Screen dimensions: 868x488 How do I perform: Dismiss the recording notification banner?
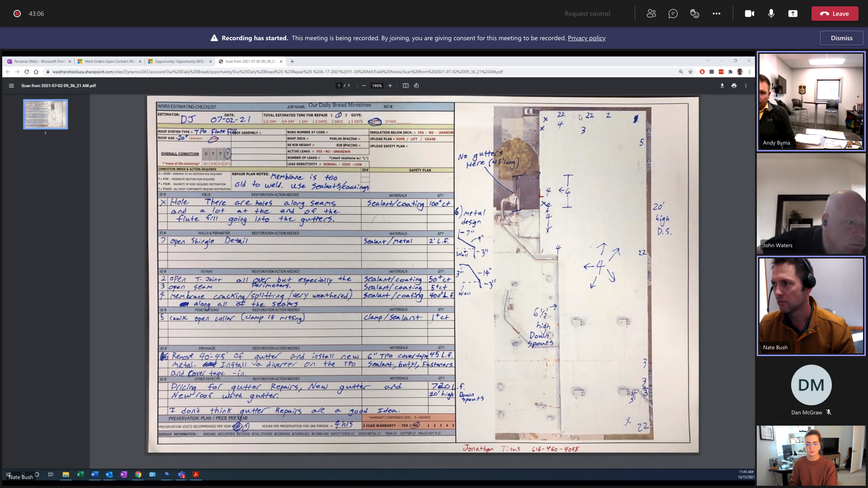point(841,38)
